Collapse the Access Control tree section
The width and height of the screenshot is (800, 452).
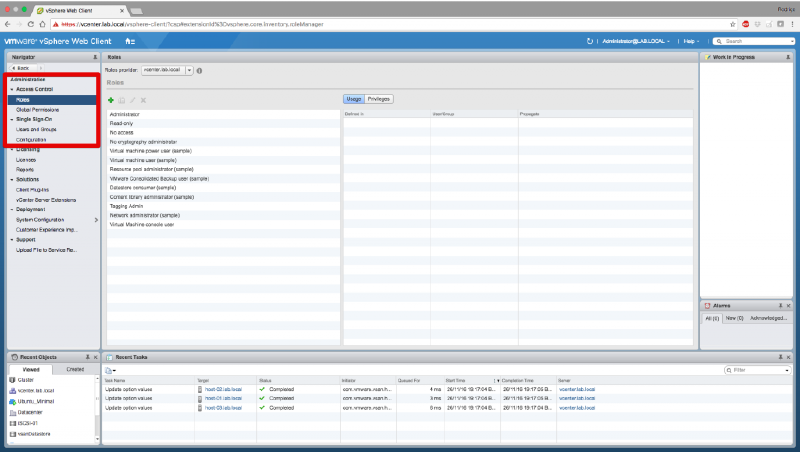tap(11, 89)
